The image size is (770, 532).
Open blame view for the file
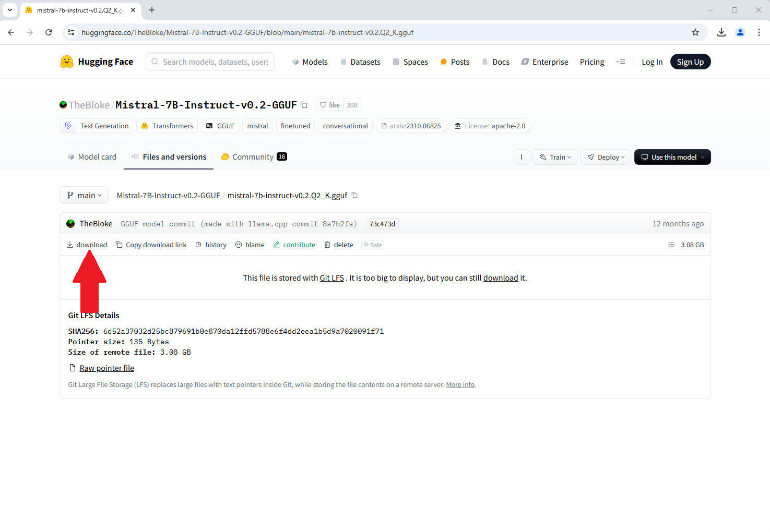click(250, 245)
